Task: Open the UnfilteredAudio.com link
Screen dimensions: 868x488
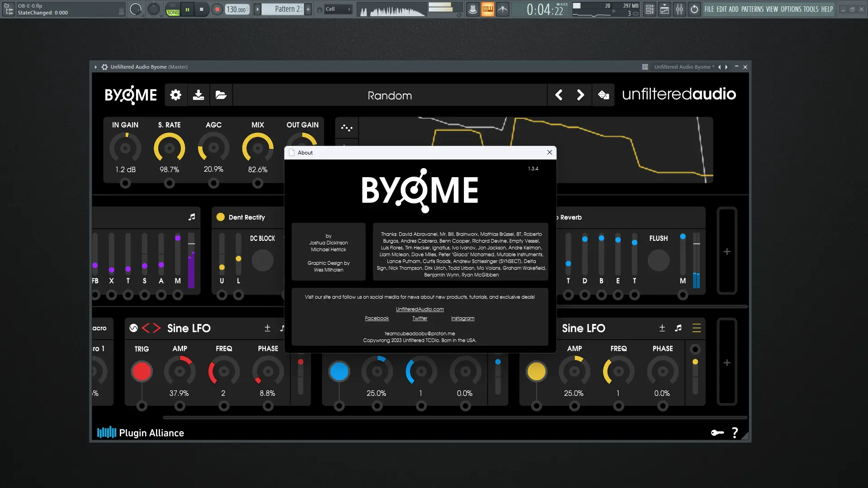Action: pos(420,309)
